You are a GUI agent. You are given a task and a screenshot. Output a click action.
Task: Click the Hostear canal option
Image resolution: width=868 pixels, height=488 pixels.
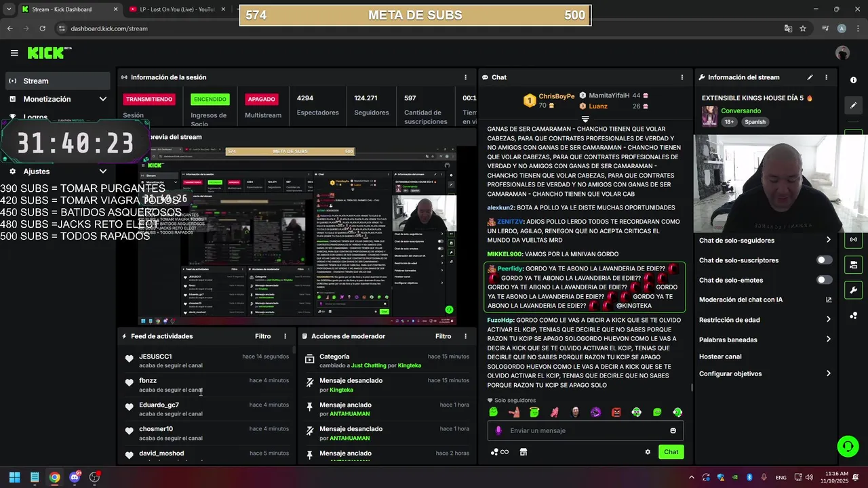(x=720, y=357)
